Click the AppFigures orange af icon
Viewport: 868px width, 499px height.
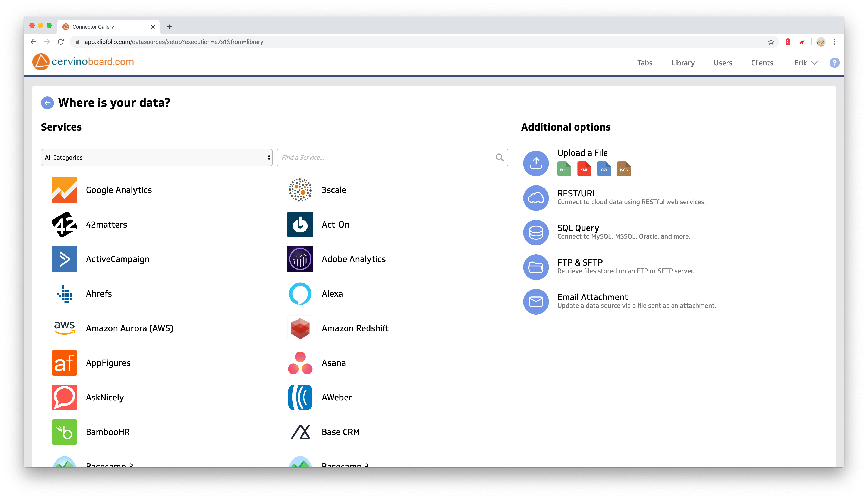click(x=64, y=363)
